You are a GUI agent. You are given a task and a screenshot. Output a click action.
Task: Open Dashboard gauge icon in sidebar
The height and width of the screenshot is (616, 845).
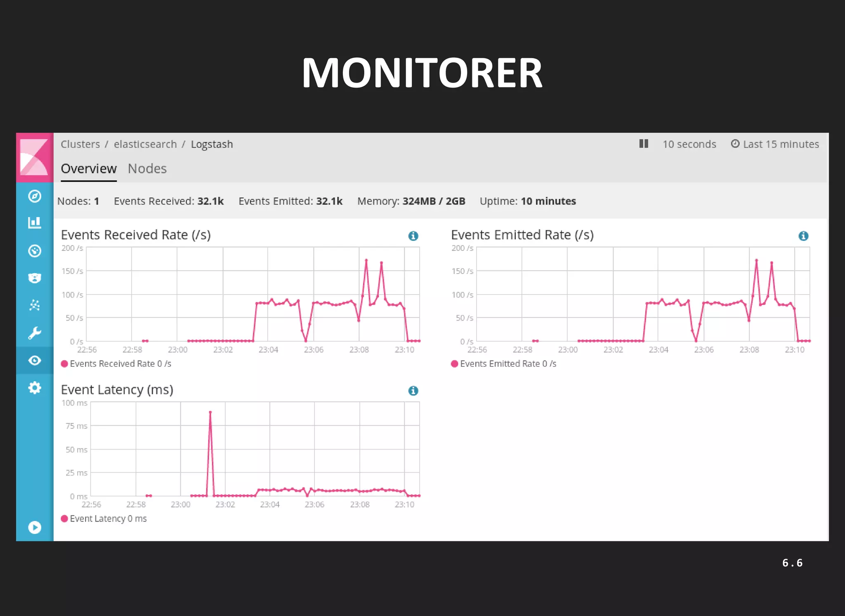[35, 251]
